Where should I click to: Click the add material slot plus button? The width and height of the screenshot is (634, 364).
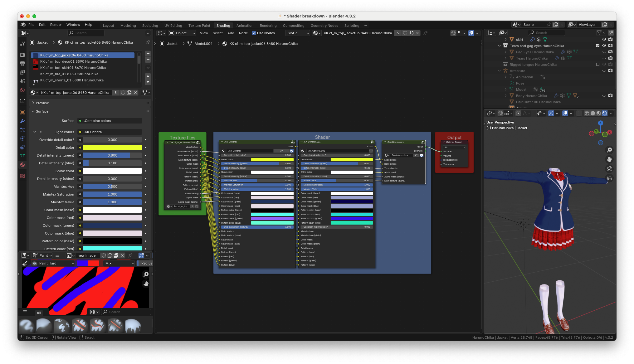148,54
